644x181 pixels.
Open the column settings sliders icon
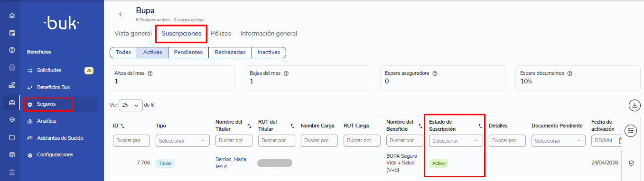(x=631, y=131)
